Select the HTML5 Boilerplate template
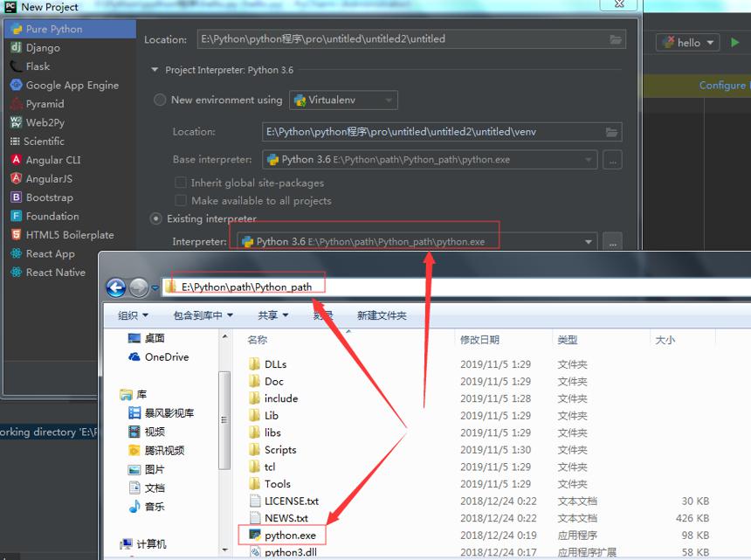This screenshot has height=560, width=751. [70, 235]
